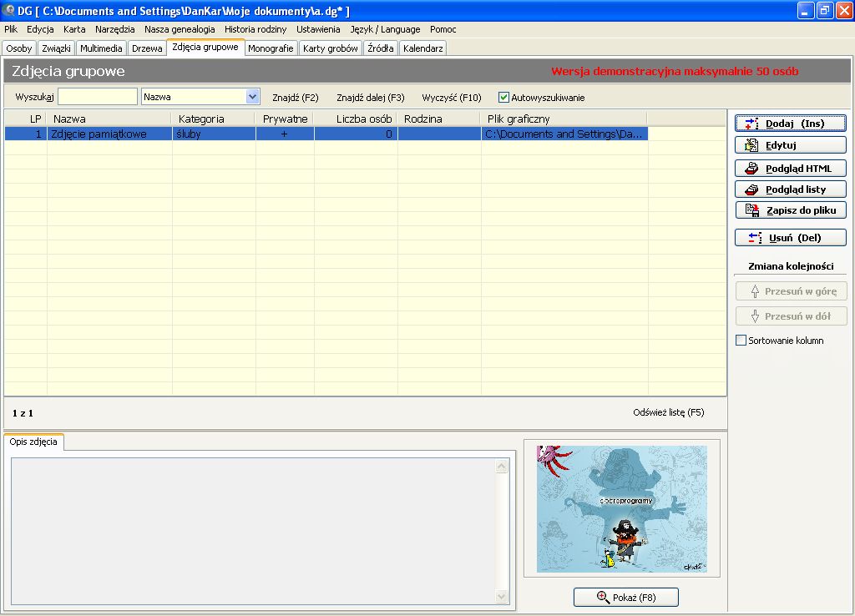Open the Narzędzia menu
This screenshot has width=855, height=616.
click(114, 29)
